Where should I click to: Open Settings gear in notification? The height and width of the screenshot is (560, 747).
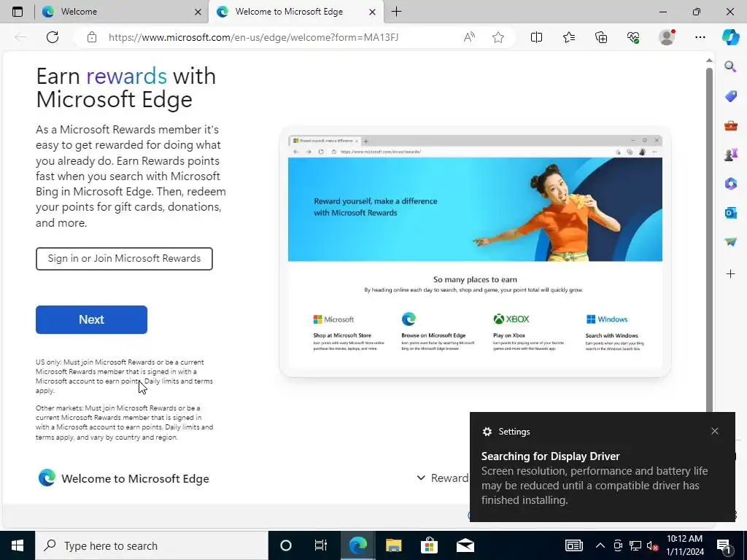click(x=487, y=432)
